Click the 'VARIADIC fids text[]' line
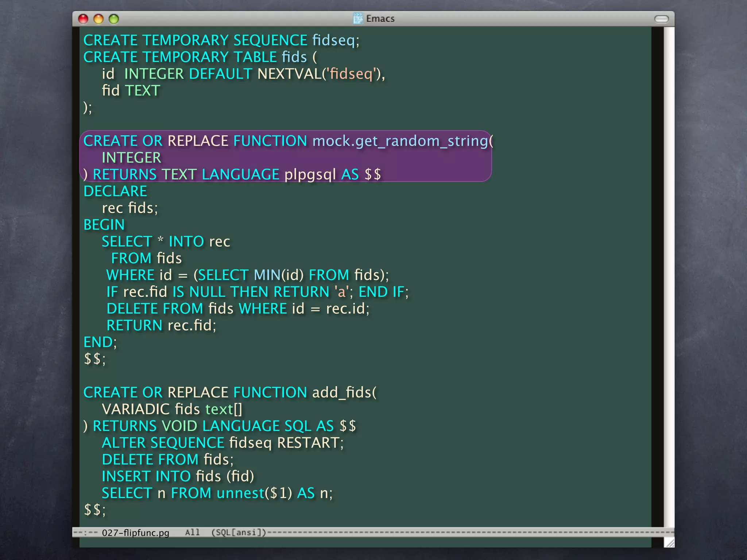This screenshot has width=747, height=560. (x=172, y=409)
